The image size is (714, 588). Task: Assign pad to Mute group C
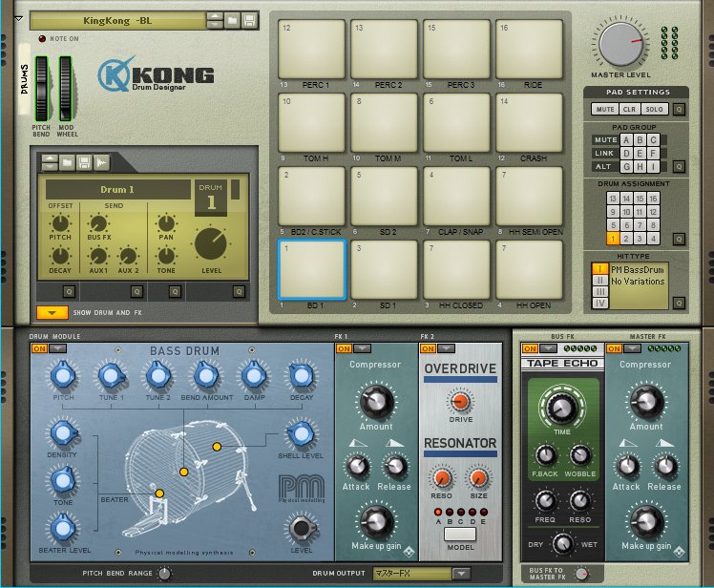point(653,139)
